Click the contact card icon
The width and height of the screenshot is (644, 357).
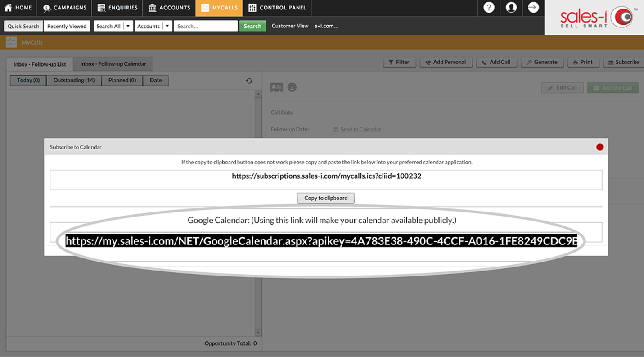(276, 87)
